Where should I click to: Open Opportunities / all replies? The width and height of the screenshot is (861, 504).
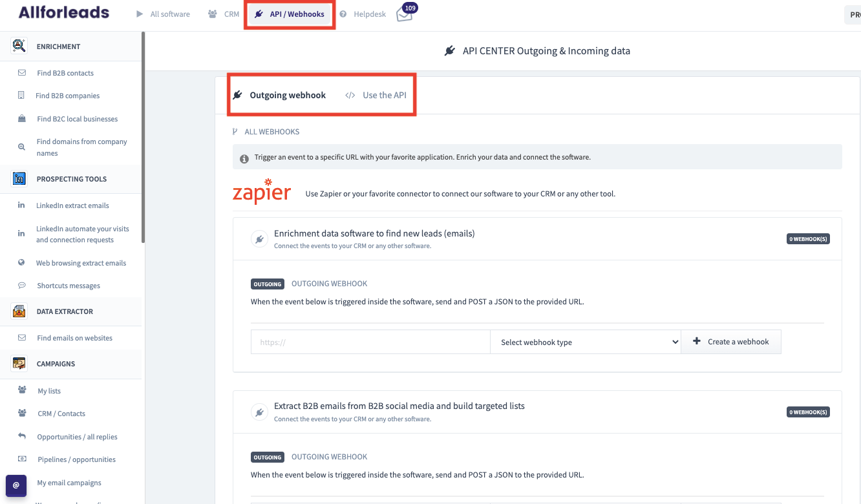(x=77, y=437)
